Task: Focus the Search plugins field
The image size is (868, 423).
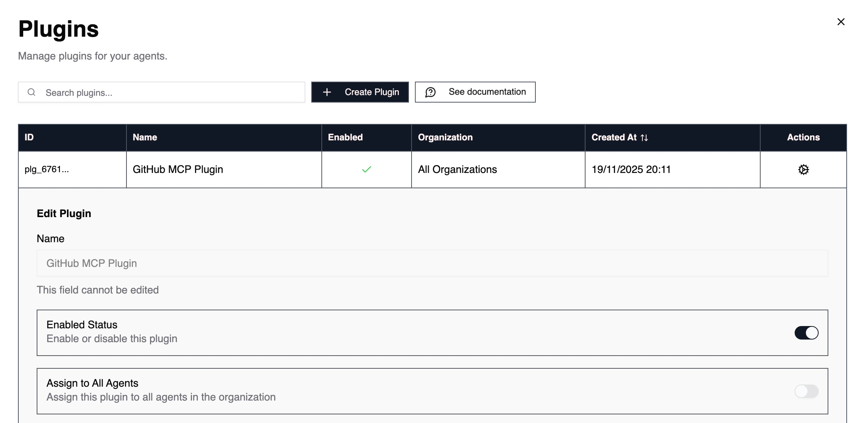Action: coord(162,92)
